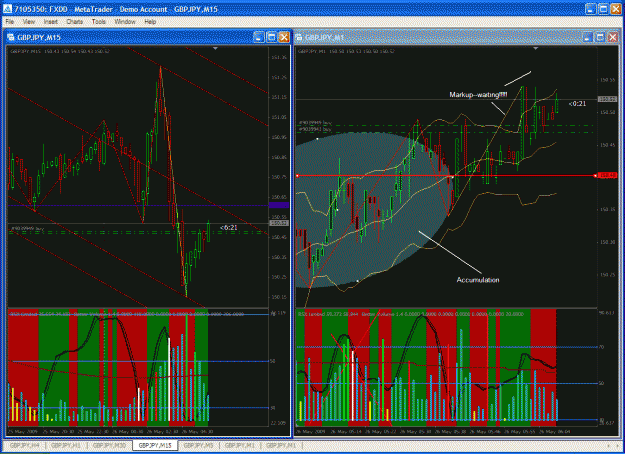Click the 150.55 price label on M1 axis
The image size is (625, 454).
click(x=607, y=80)
